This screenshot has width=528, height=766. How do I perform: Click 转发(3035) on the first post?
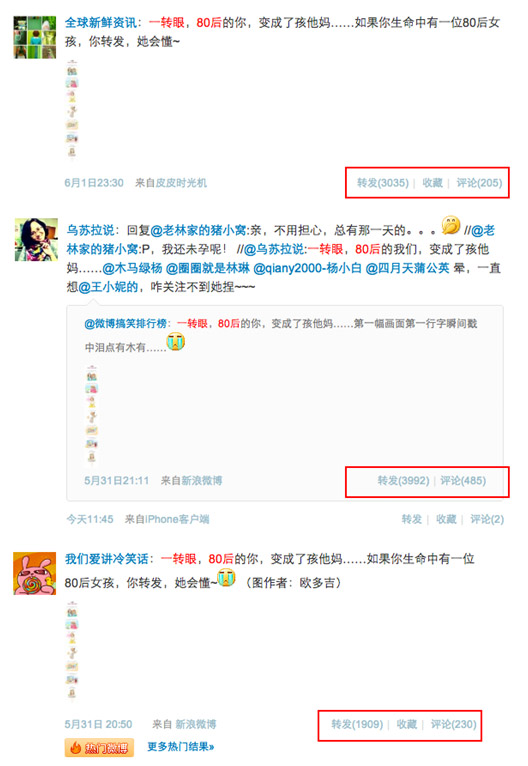point(382,183)
